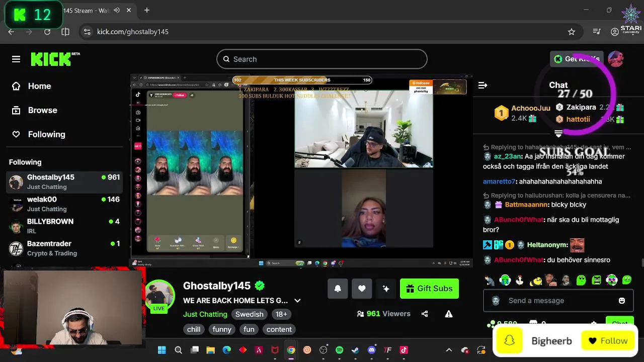Open BILLYBROWN channel from Following list
The height and width of the screenshot is (362, 644).
pyautogui.click(x=64, y=226)
